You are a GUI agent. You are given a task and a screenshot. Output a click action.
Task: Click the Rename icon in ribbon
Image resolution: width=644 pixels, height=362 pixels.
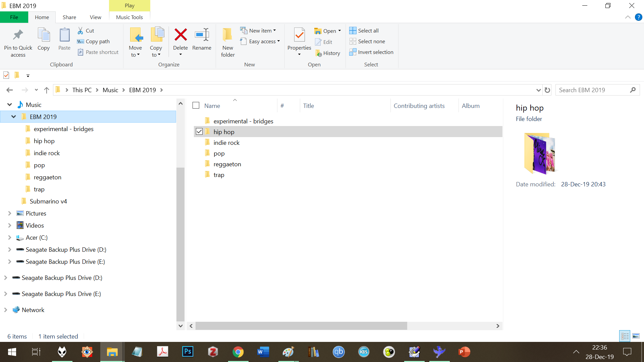coord(202,35)
